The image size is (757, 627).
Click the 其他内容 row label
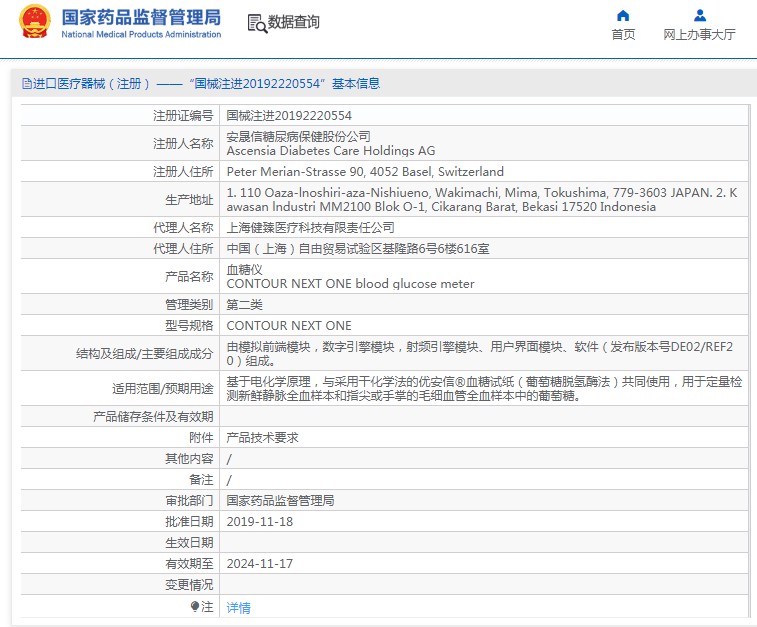189,459
